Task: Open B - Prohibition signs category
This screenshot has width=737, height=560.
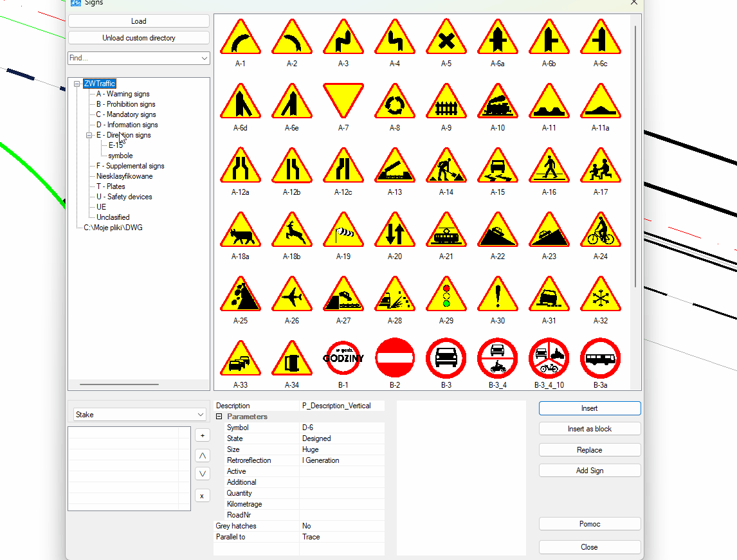Action: [126, 104]
